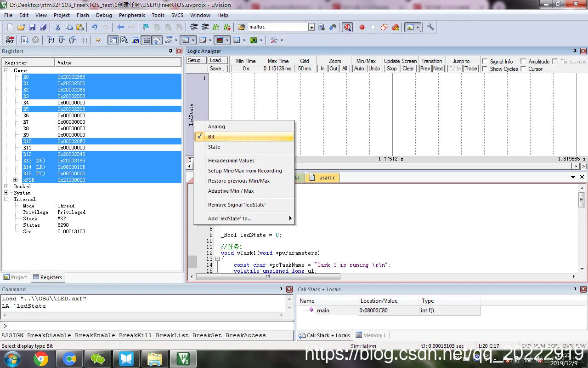
Task: Switch to the usart.c tab
Action: 322,178
